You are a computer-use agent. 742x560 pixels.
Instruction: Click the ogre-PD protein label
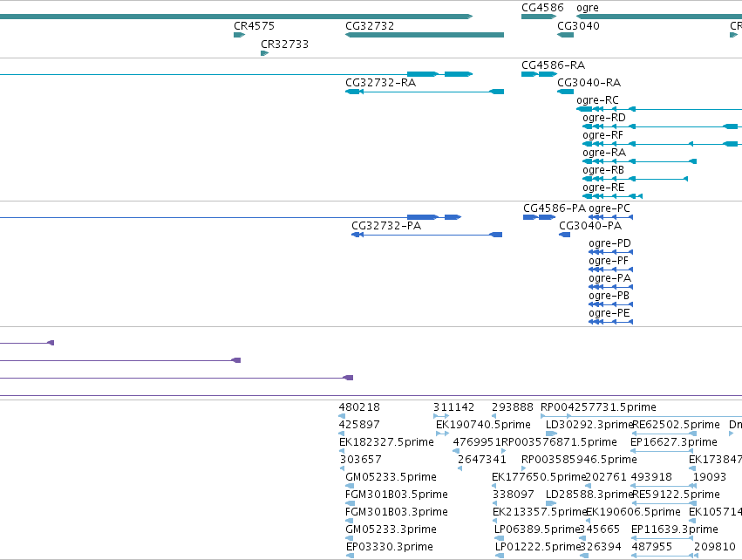coord(610,243)
